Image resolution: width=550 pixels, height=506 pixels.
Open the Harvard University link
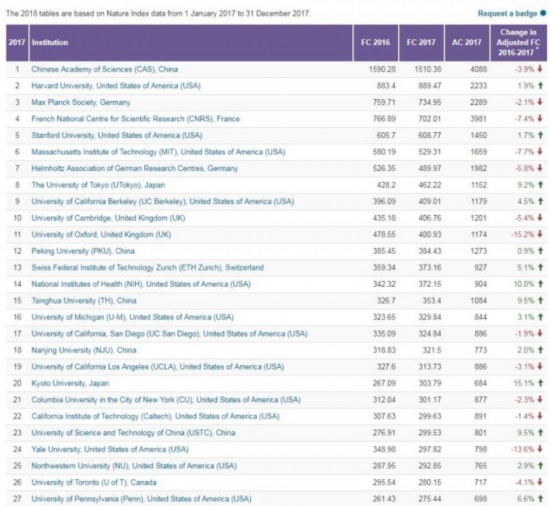click(116, 86)
